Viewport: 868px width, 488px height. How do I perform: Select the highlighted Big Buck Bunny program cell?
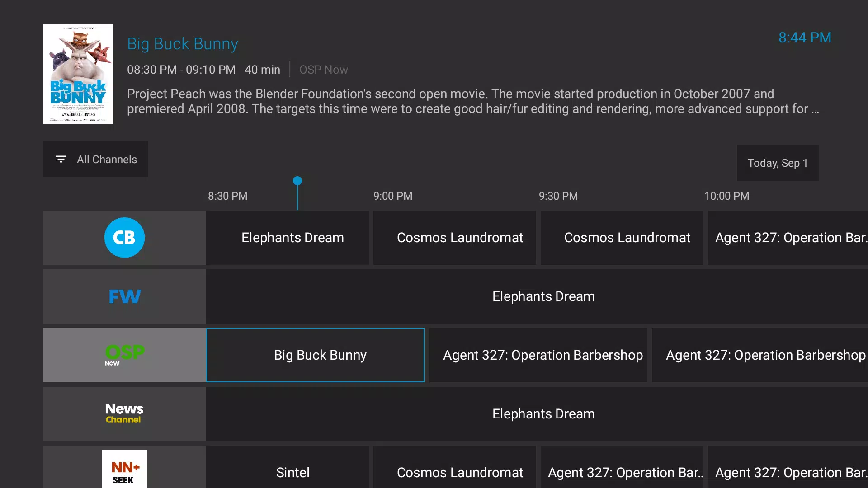[315, 355]
